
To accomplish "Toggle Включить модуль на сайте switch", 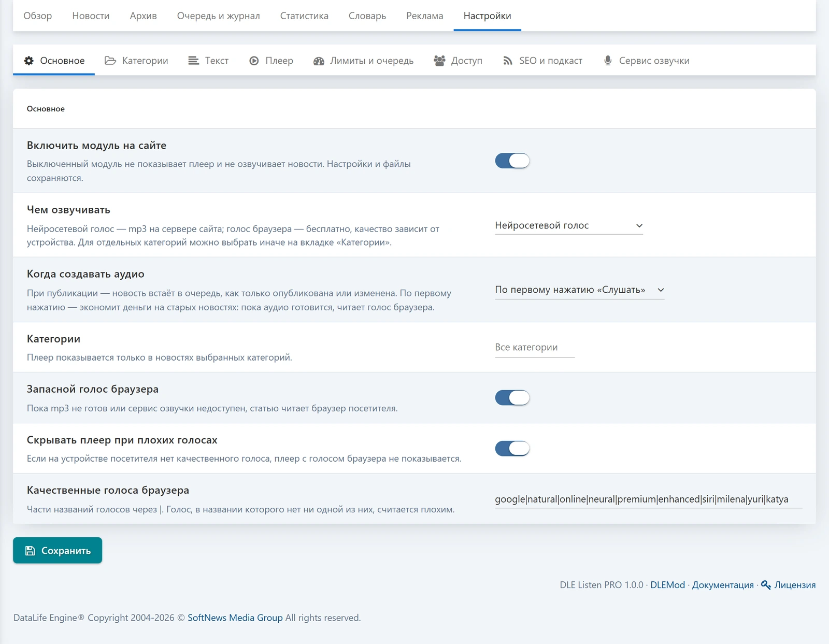I will (512, 161).
